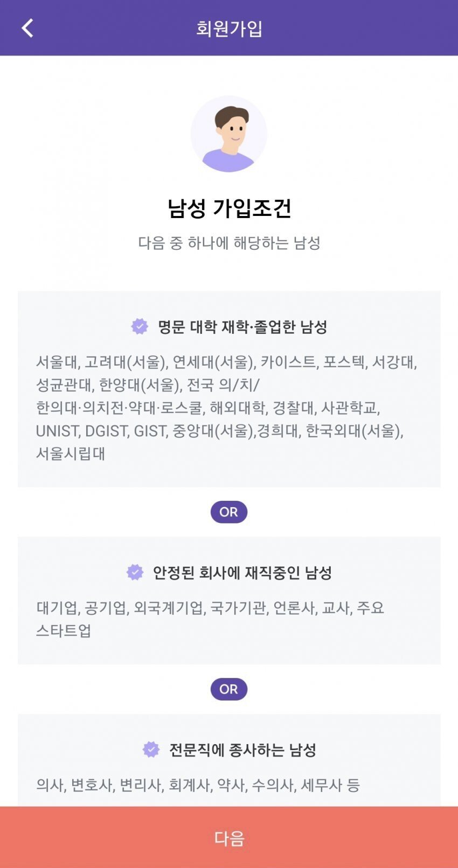458x868 pixels.
Task: Click the 스타트업 text in company card
Action: 64,631
